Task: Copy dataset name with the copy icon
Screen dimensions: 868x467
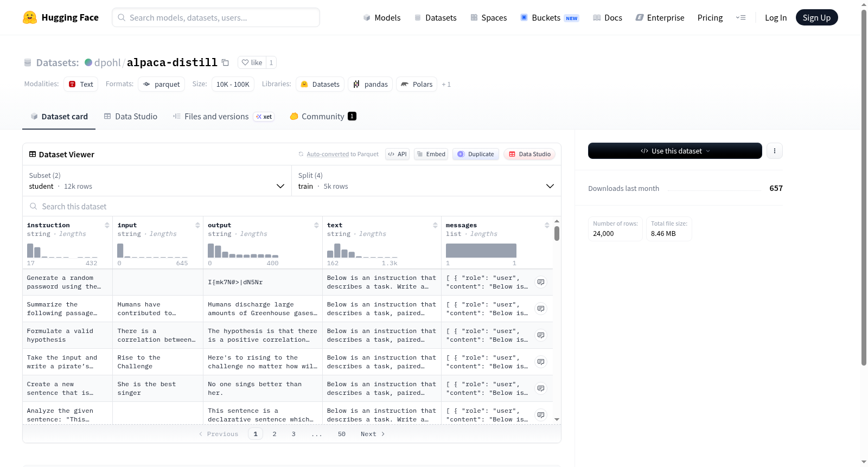Action: 225,62
